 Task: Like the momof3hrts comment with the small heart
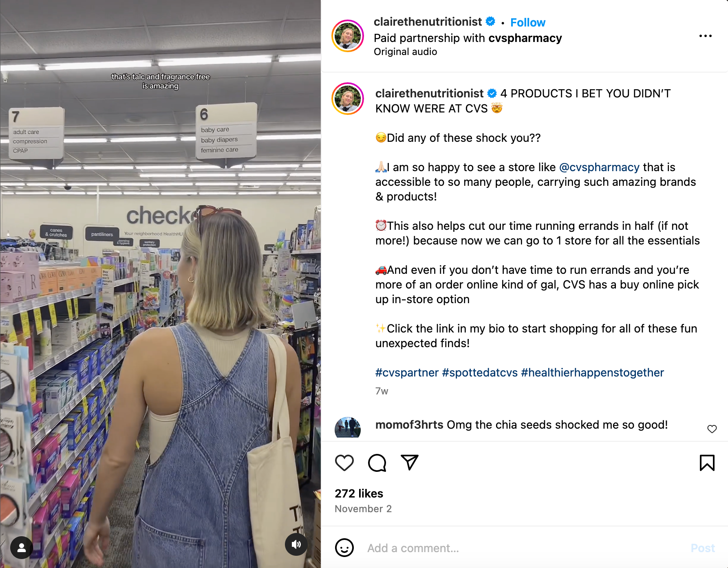tap(712, 429)
